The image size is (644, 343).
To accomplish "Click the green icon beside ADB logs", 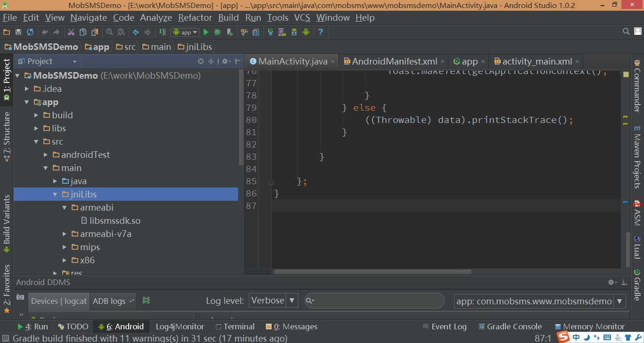I will (146, 300).
